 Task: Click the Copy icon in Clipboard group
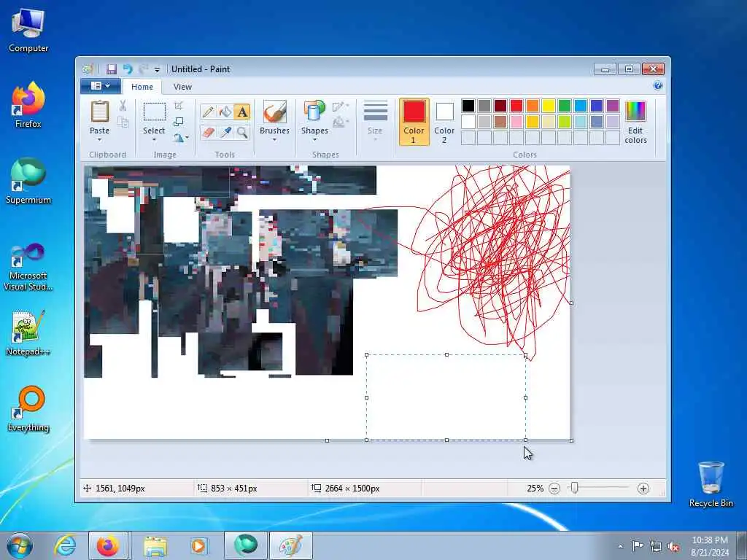(123, 122)
